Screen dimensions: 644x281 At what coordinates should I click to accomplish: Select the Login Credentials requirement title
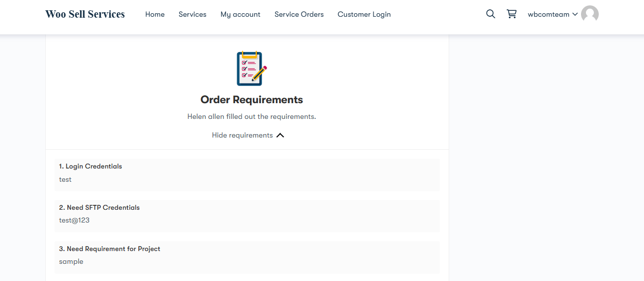(91, 166)
